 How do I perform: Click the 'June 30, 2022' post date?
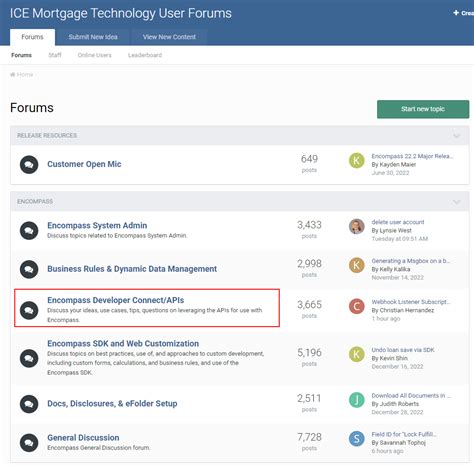pos(390,173)
